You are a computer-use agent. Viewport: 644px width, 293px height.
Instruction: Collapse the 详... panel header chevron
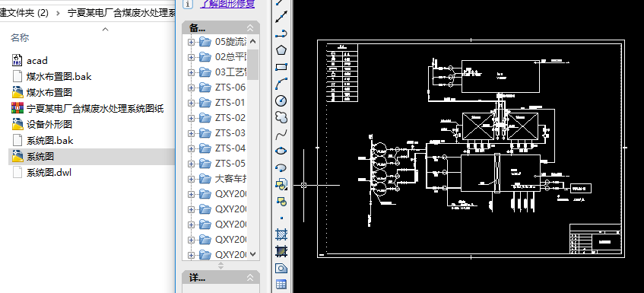tap(250, 279)
